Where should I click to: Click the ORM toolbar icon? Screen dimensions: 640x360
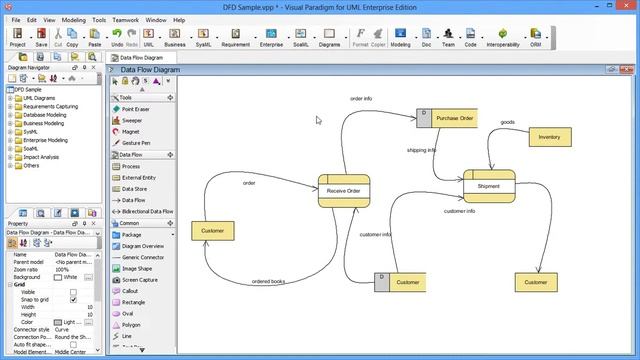536,37
